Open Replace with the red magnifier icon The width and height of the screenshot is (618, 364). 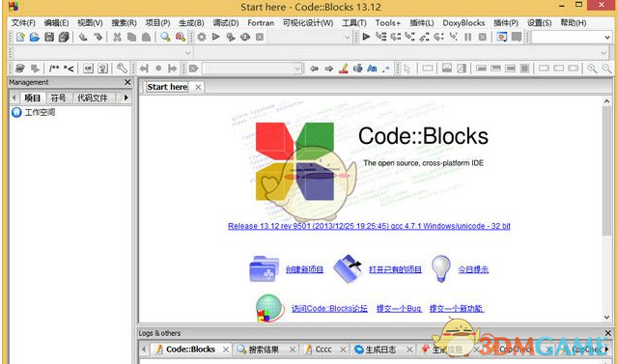(x=181, y=37)
